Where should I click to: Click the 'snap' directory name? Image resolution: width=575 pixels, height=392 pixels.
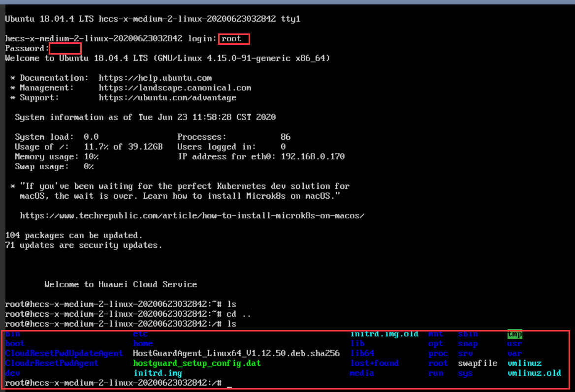(468, 344)
